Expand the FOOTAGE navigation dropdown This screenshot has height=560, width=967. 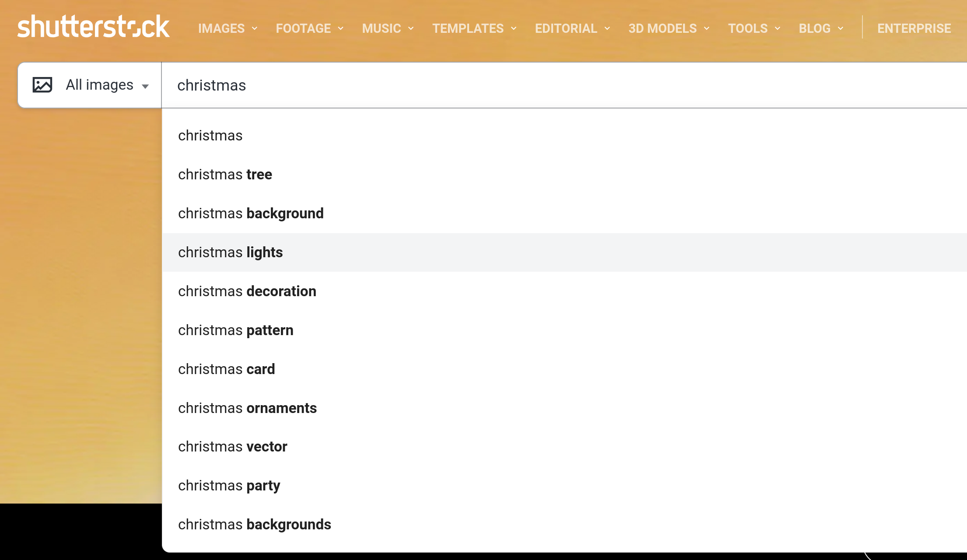pyautogui.click(x=309, y=28)
